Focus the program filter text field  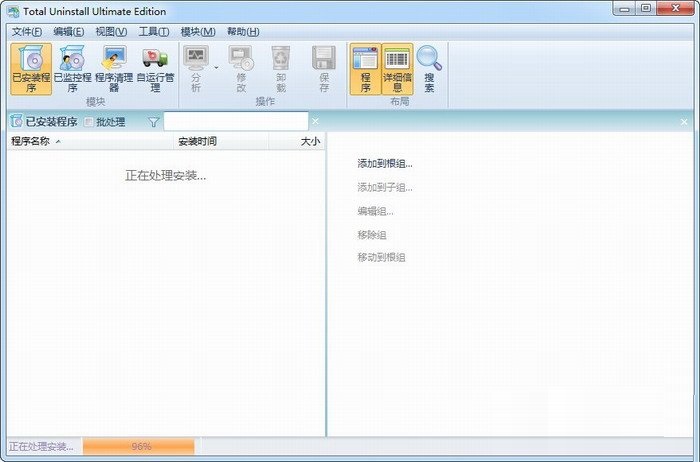click(x=236, y=121)
